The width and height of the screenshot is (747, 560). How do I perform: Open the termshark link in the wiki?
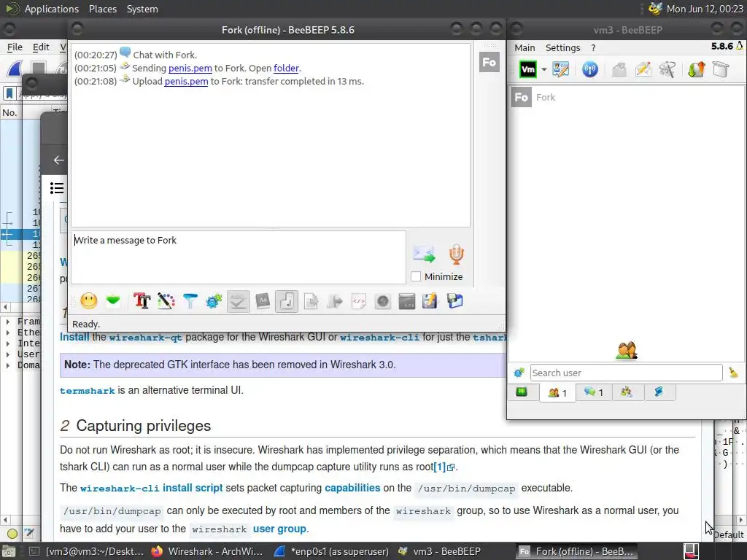tap(88, 391)
